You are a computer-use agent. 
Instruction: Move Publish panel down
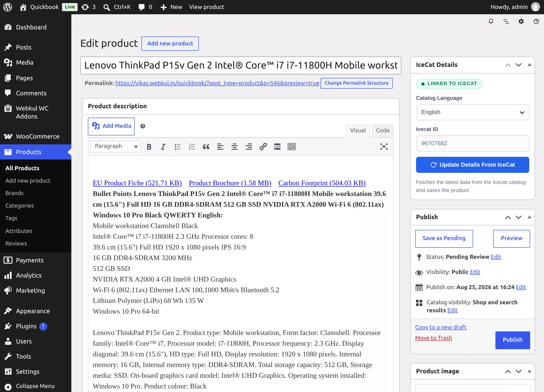point(519,217)
